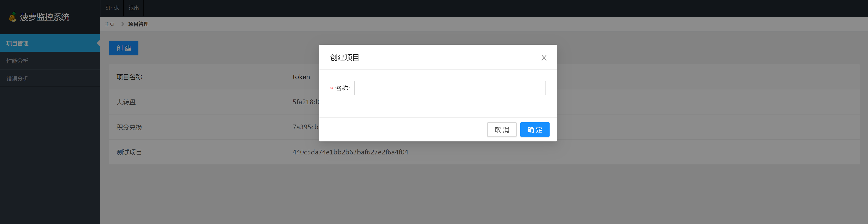Image resolution: width=868 pixels, height=224 pixels.
Task: Select the 测试项目 project row
Action: (484, 152)
